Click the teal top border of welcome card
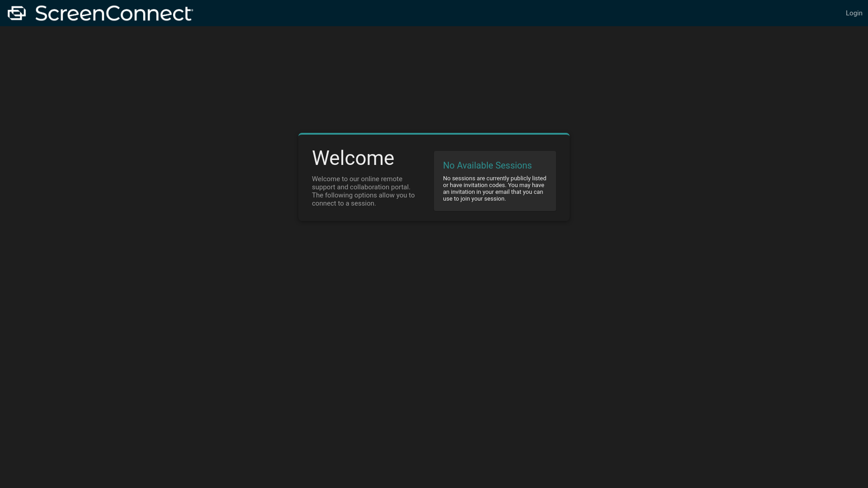868x488 pixels. 434,134
